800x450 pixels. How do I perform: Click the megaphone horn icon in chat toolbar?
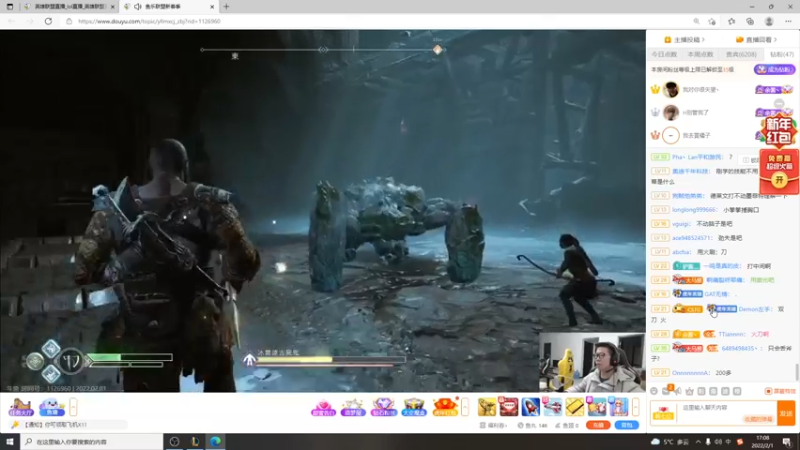pyautogui.click(x=678, y=391)
